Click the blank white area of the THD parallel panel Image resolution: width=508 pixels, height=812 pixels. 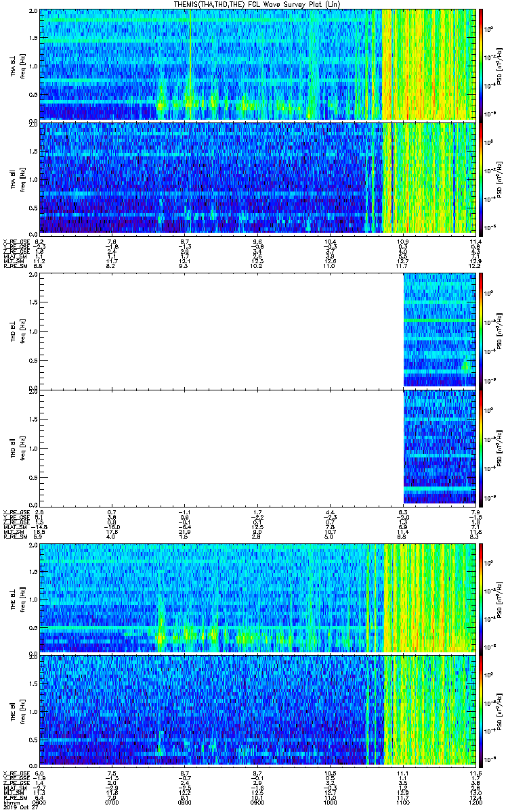221,447
